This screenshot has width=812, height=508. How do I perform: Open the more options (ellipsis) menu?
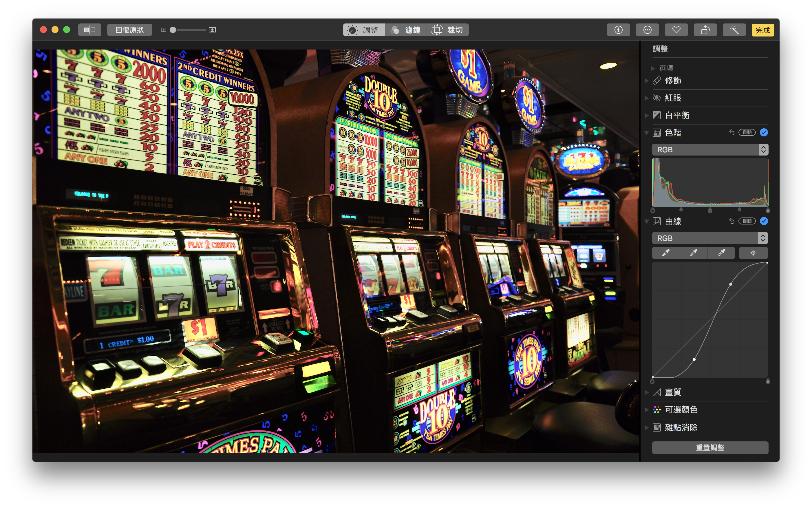[647, 30]
